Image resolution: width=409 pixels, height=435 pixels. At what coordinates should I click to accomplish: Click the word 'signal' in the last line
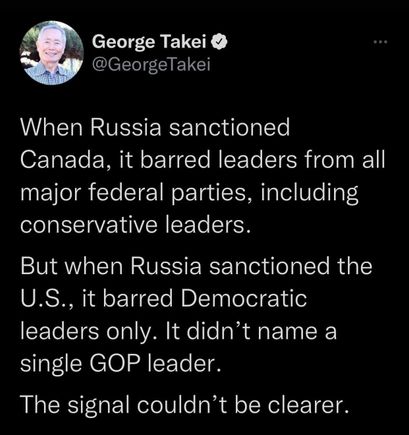[99, 406]
